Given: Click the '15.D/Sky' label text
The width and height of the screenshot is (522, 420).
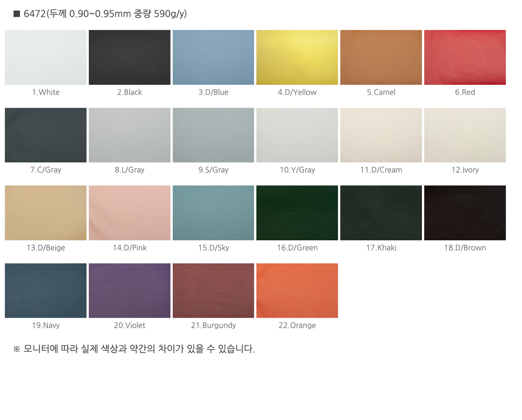Looking at the screenshot, I should pos(213,248).
